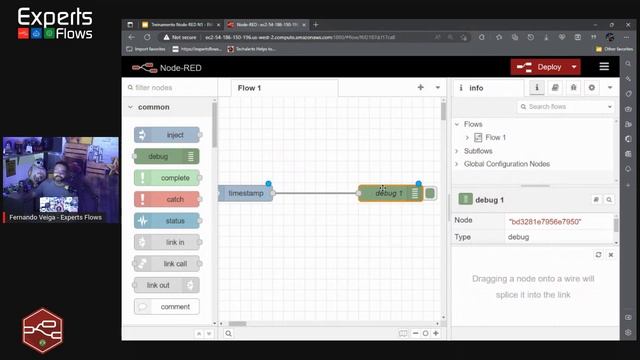
Task: Open the Import favorites bookmark
Action: (x=146, y=49)
